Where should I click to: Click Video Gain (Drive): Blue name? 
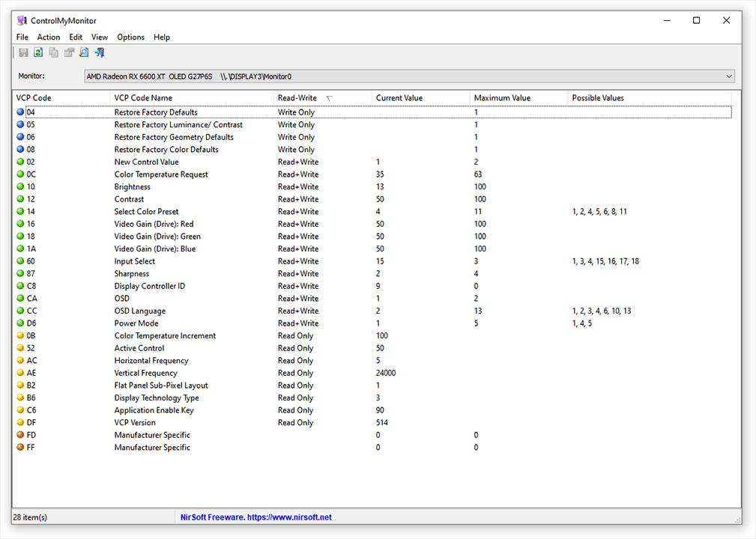155,249
